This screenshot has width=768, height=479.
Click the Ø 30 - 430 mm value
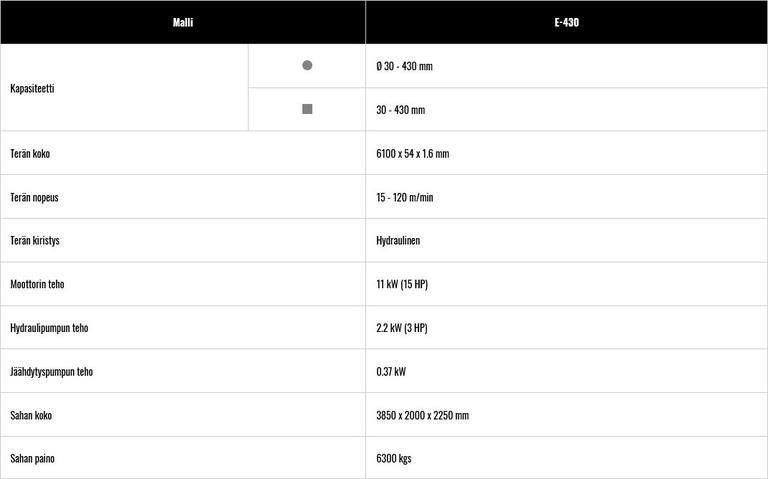404,66
